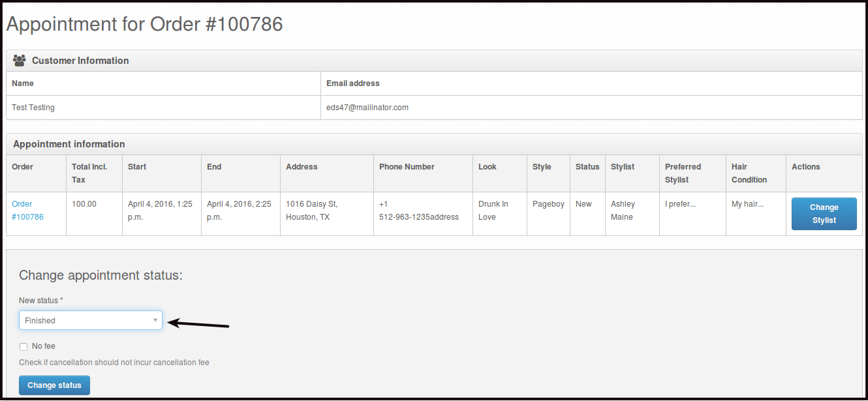Click the Change status button
The height and width of the screenshot is (401, 868).
54,385
